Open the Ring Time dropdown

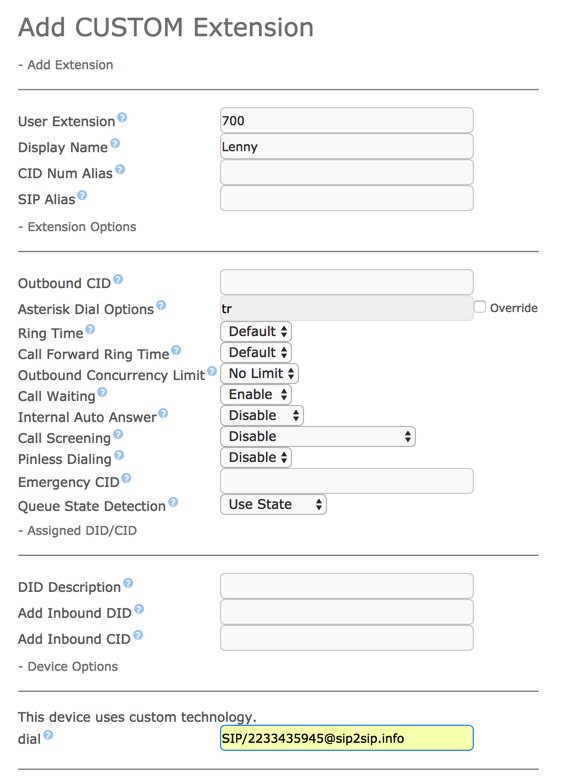[256, 332]
